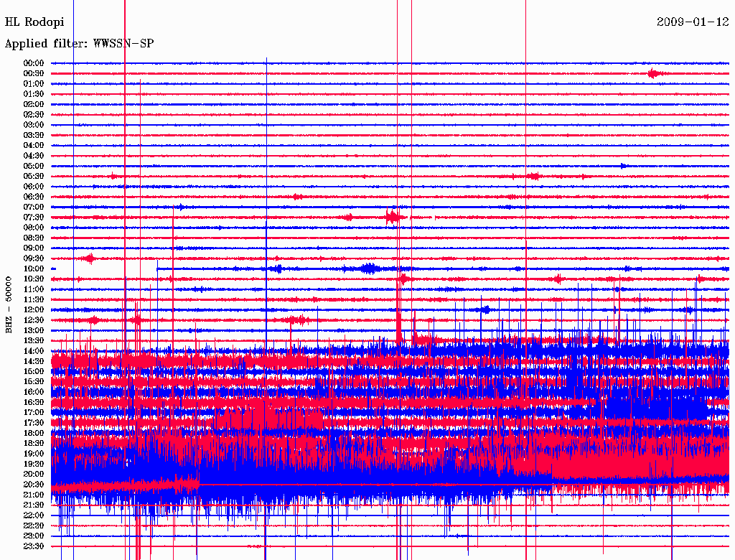This screenshot has height=560, width=735.
Task: Click the 22:00 time label
Action: coord(34,515)
